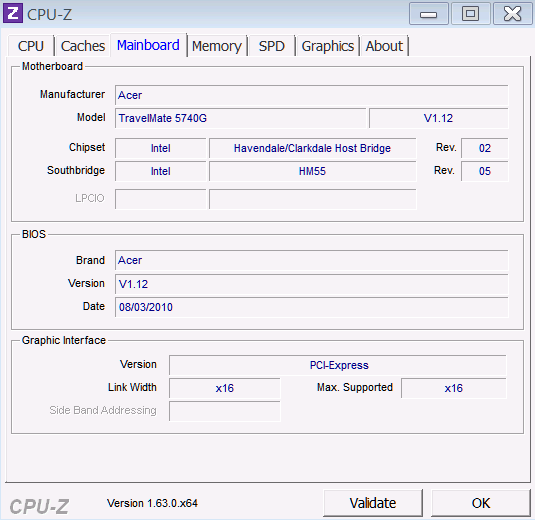
Task: Click the empty Side Band Addressing field
Action: pyautogui.click(x=225, y=411)
